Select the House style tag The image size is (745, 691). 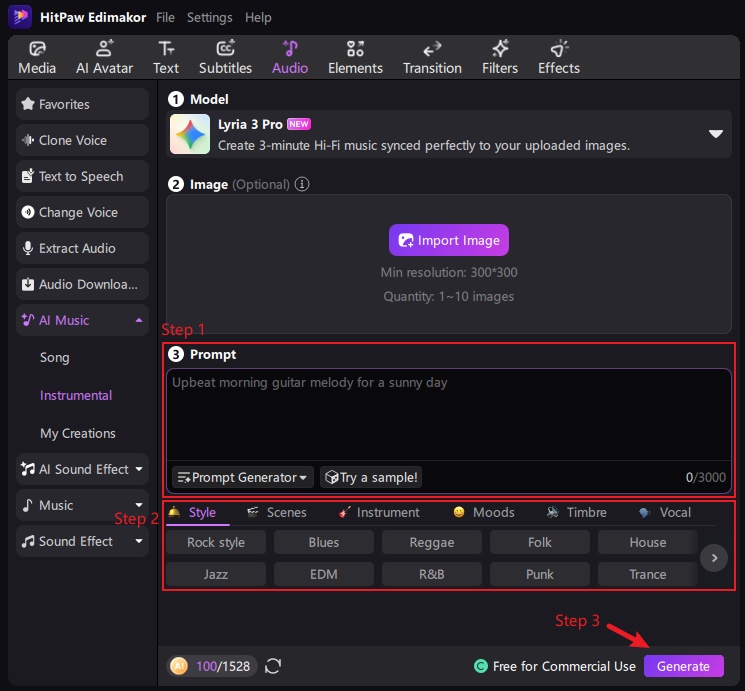click(x=648, y=542)
